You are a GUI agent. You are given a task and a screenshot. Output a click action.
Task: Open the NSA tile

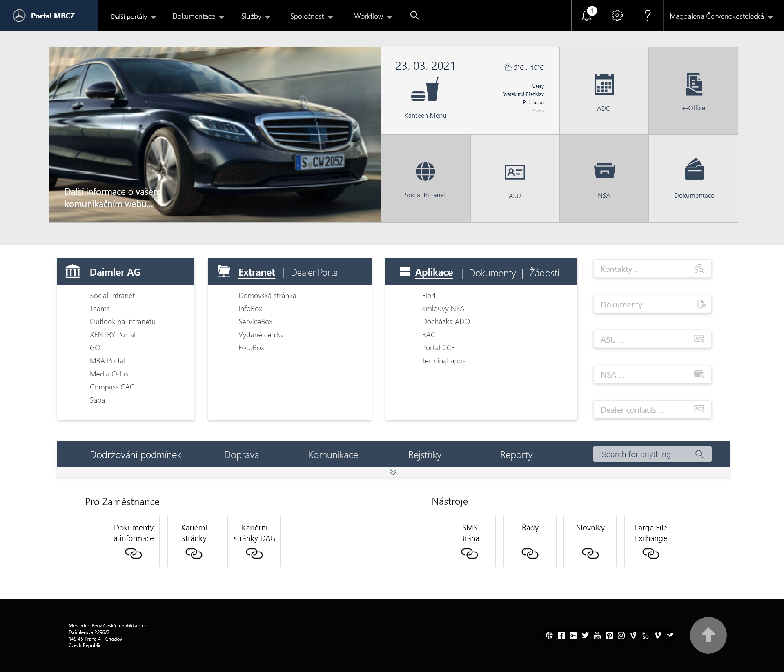(x=604, y=178)
